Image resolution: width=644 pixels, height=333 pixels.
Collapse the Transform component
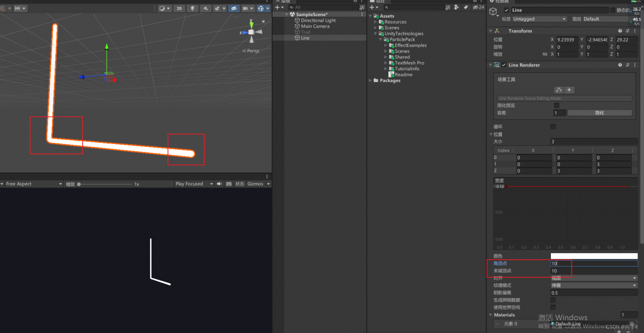[491, 31]
